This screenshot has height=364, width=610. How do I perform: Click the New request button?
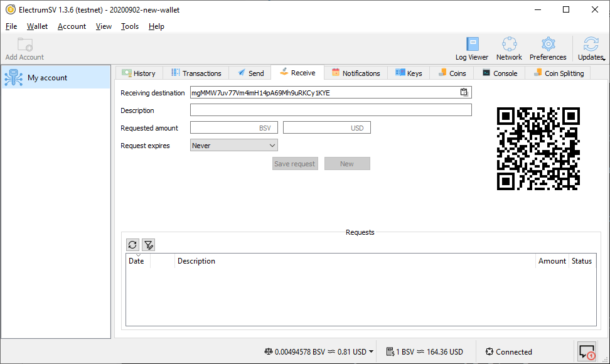point(347,164)
